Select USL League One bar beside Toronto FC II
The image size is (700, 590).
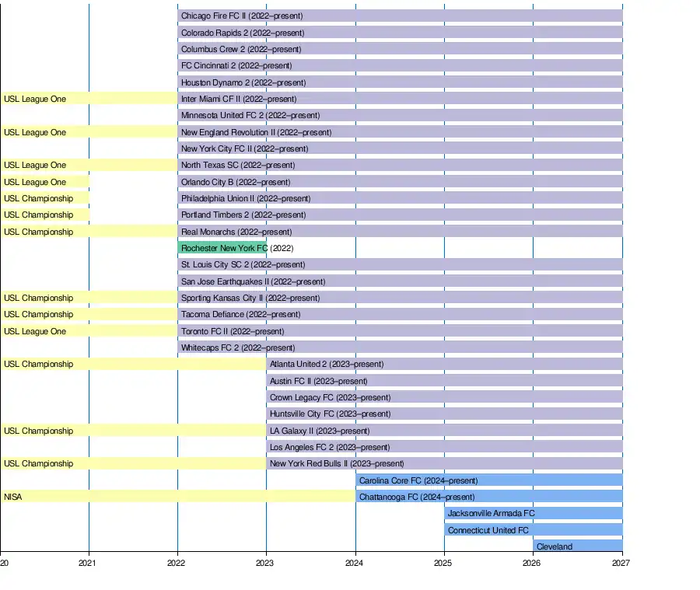coord(89,331)
